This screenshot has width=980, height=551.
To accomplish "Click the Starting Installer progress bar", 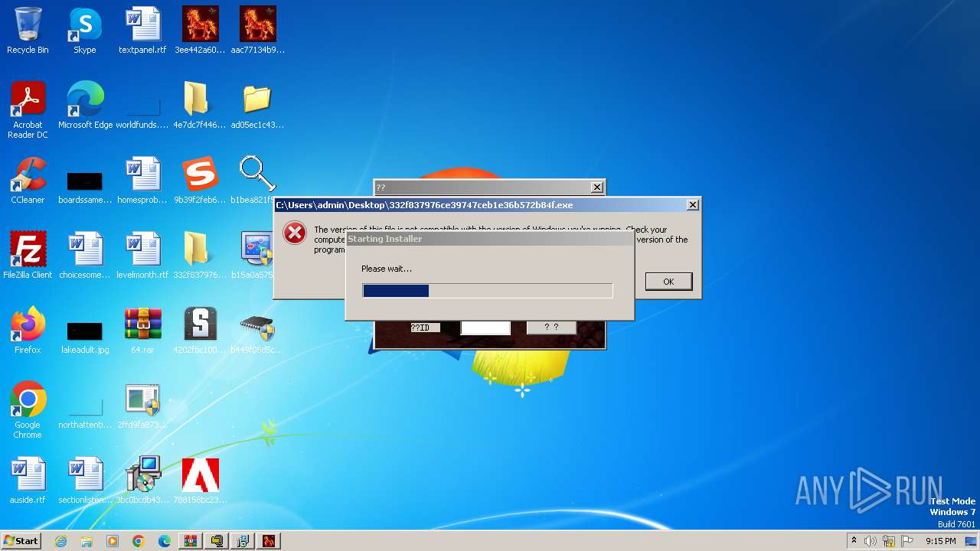I will click(x=488, y=291).
